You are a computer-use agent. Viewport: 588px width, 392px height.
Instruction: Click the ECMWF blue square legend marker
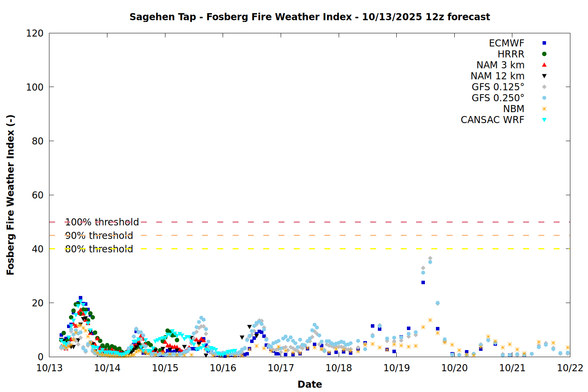tap(544, 43)
